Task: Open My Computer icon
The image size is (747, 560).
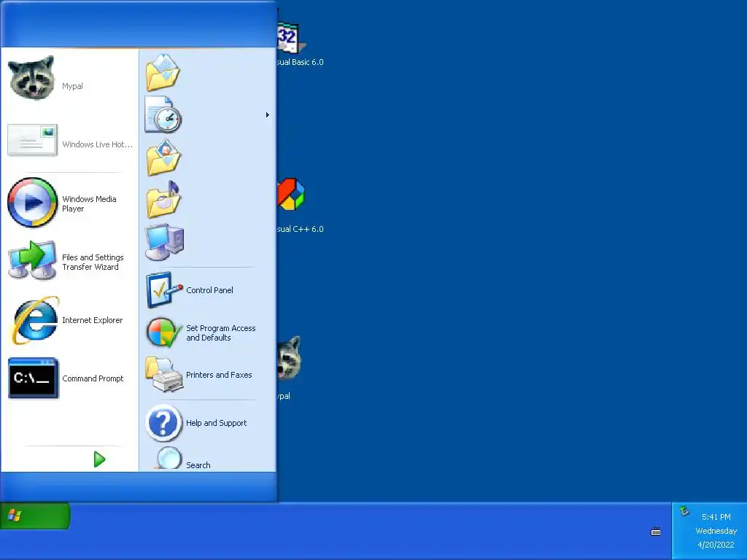Action: pyautogui.click(x=164, y=241)
